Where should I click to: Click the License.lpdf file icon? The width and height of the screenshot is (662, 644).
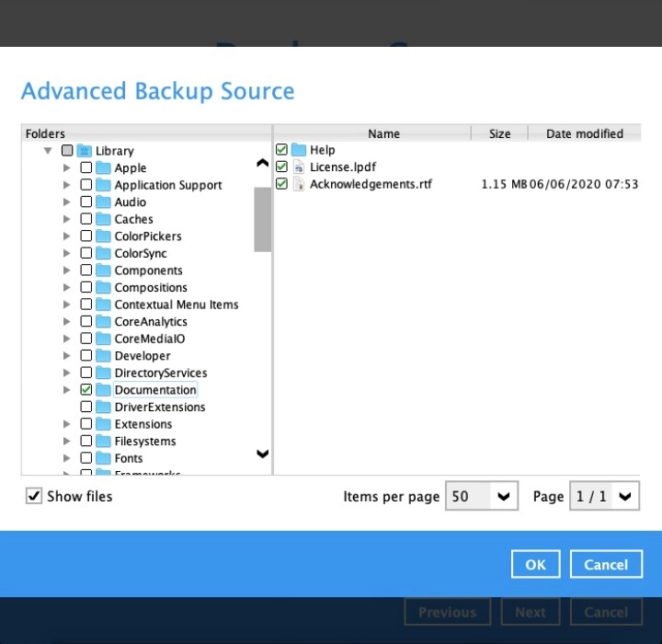point(299,167)
